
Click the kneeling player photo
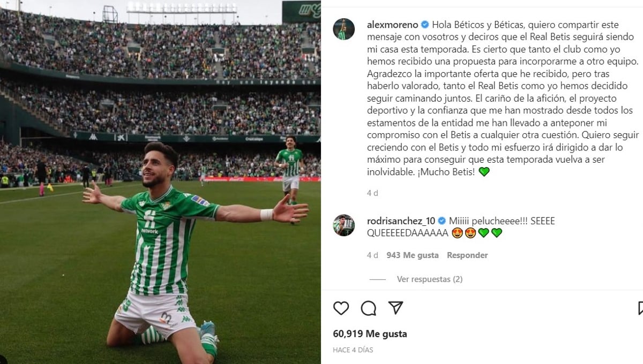click(x=160, y=182)
